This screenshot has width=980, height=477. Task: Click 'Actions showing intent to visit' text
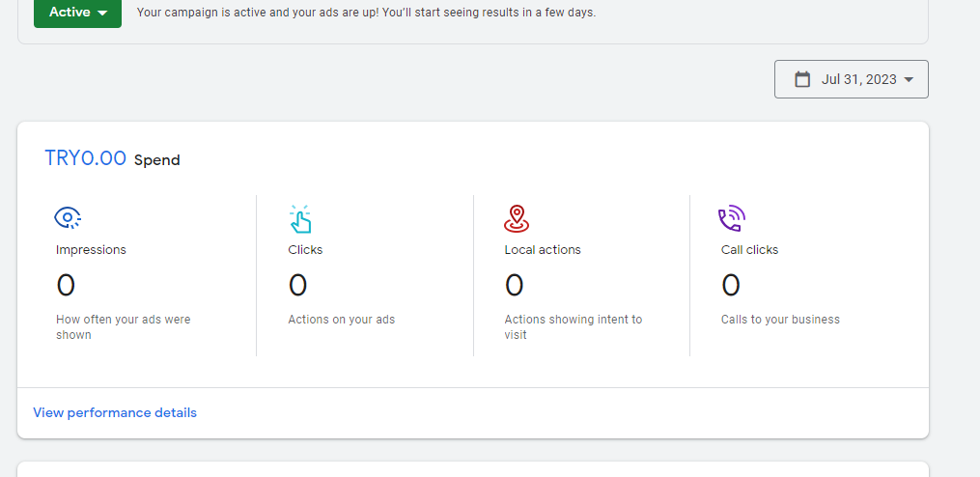(574, 327)
